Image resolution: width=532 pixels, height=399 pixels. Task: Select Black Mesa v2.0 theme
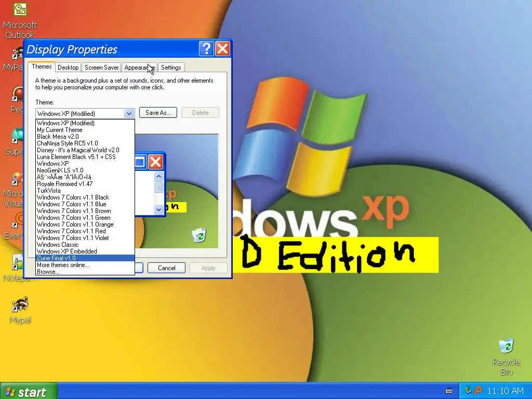(85, 137)
